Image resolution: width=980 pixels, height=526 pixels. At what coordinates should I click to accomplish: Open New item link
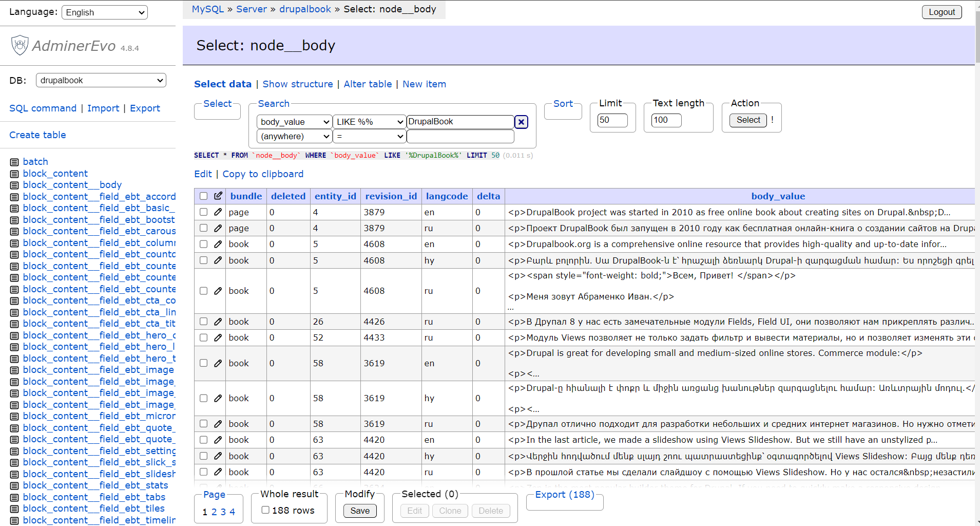tap(424, 84)
